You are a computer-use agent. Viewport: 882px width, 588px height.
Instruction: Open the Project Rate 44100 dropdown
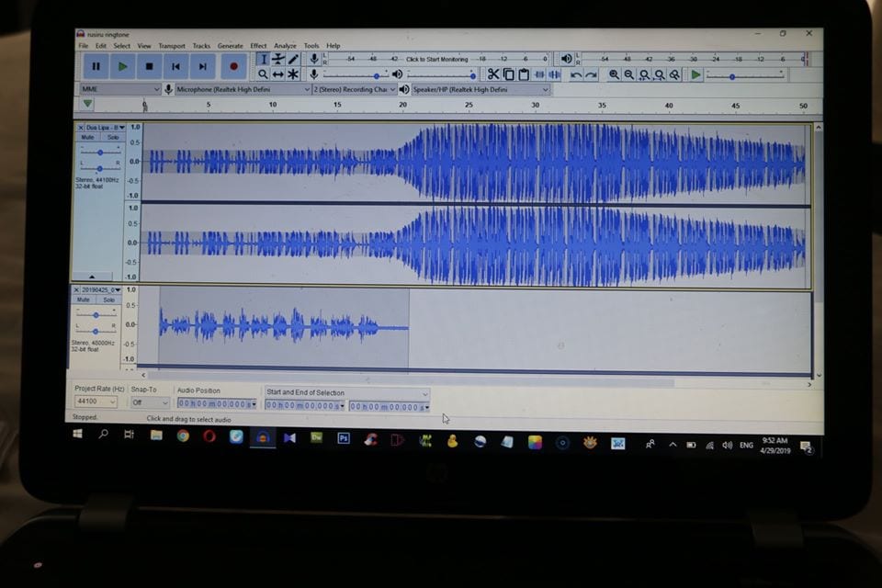(96, 402)
